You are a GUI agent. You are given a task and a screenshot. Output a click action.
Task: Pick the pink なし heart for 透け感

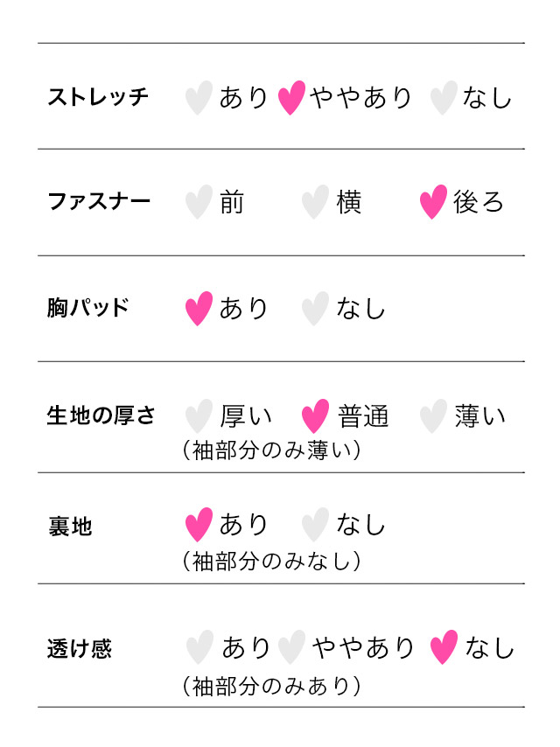[444, 648]
